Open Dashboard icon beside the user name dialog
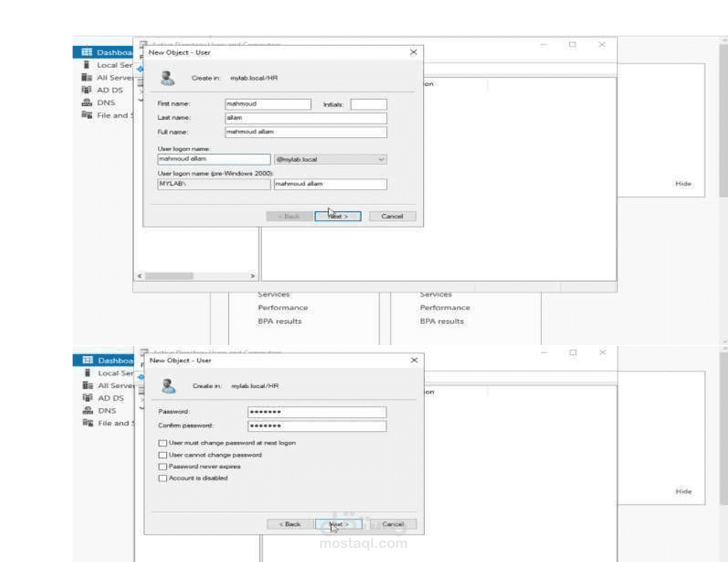The height and width of the screenshot is (562, 728). click(x=87, y=52)
